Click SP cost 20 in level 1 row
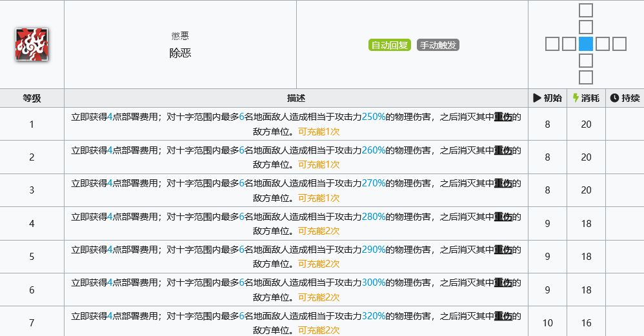The image size is (644, 336). pos(586,124)
